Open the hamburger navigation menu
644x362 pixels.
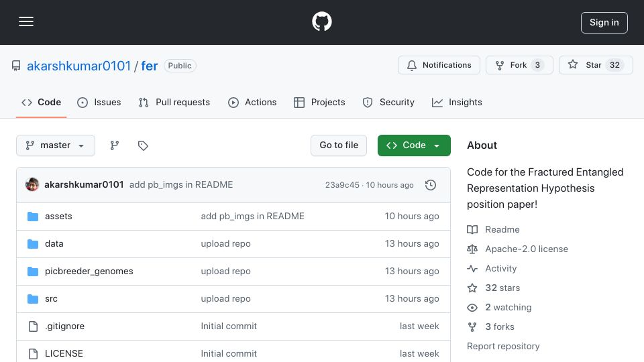point(26,21)
